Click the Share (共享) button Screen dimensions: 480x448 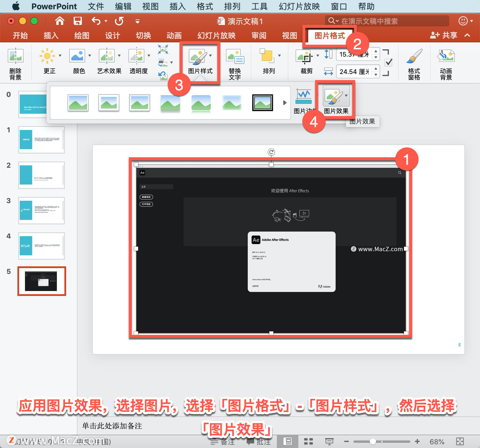443,35
